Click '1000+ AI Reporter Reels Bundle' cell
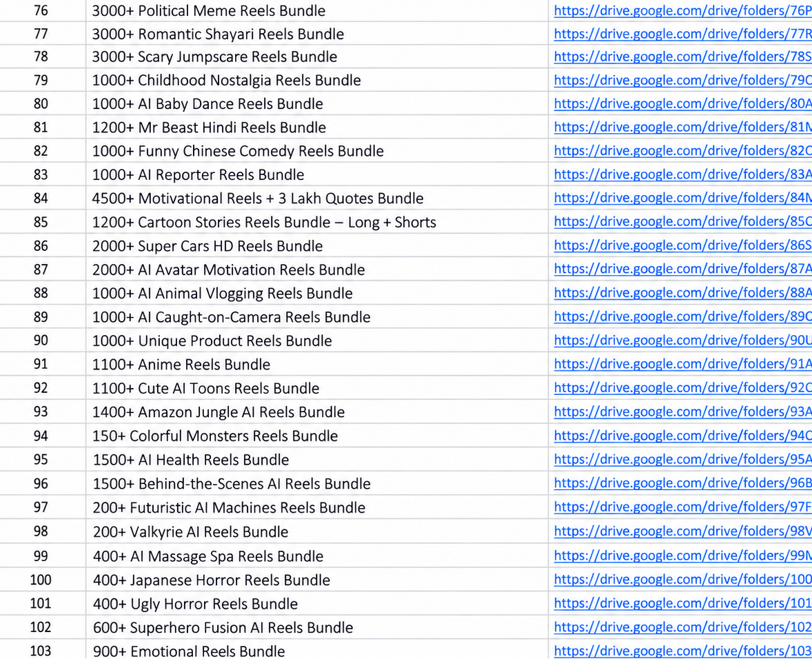 [317, 175]
